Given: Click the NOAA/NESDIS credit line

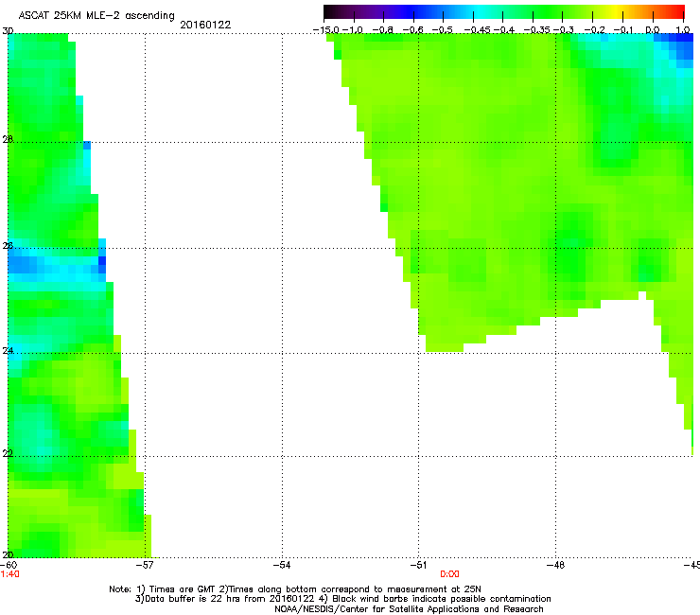Looking at the screenshot, I should coord(409,608).
